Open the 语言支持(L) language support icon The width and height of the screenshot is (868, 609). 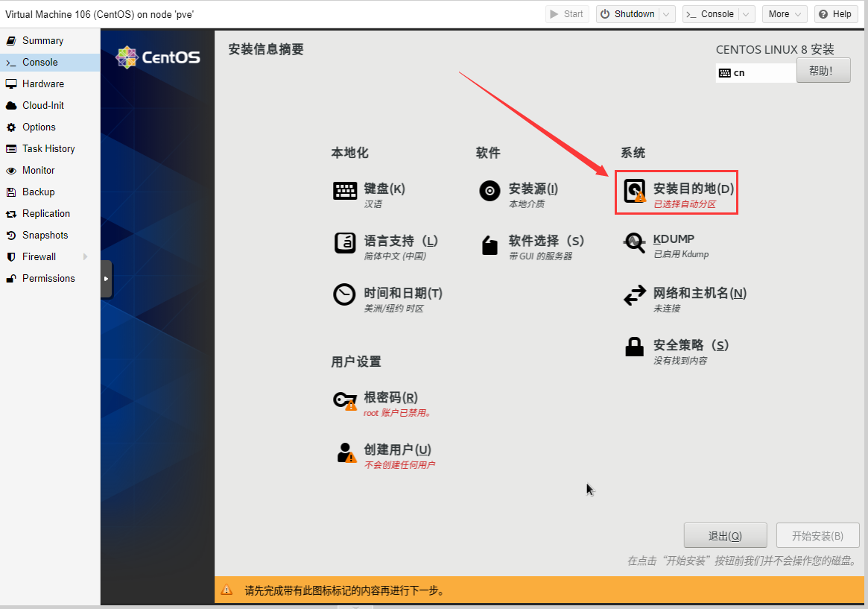[x=345, y=243]
